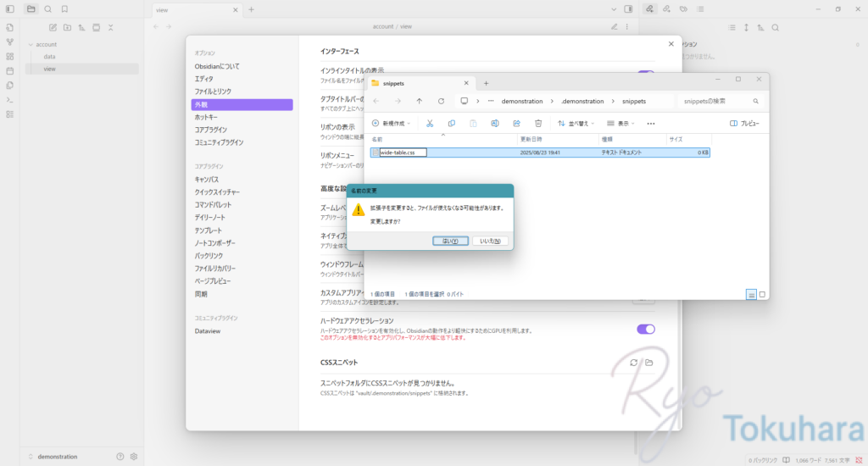
Task: Toggle hardware acceleration switch
Action: [x=645, y=329]
